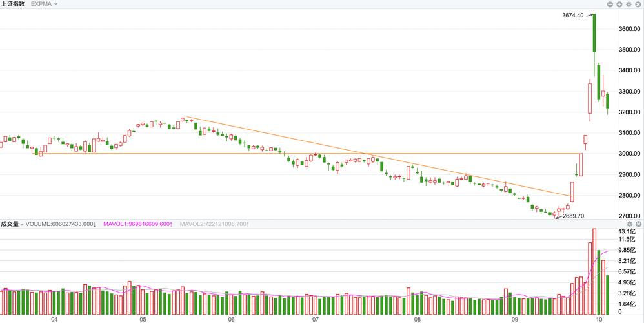
Task: Click the 2800.00 price axis label
Action: (629, 195)
